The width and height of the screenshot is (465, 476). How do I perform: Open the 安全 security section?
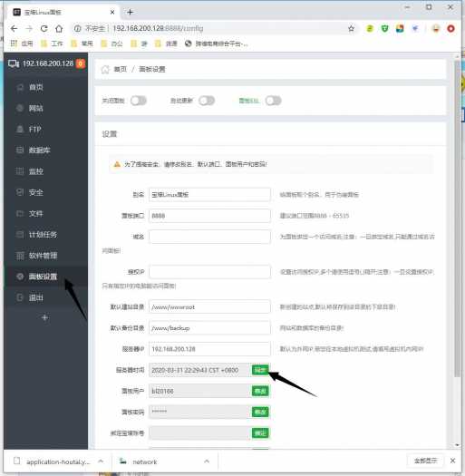coord(46,192)
